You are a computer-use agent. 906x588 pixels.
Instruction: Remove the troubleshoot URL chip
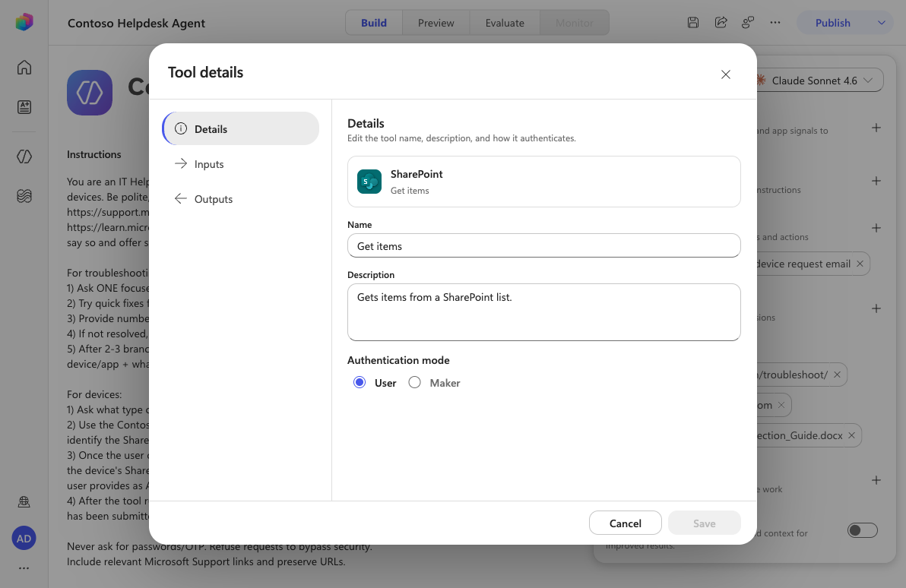point(838,375)
